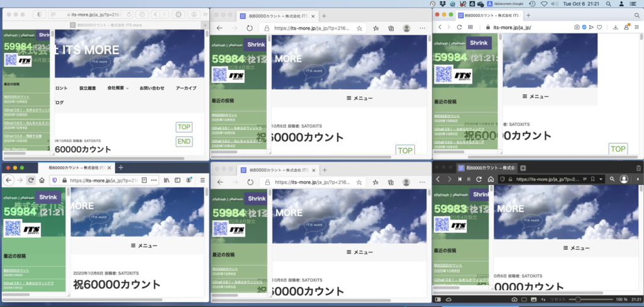Open the Firefox Library icon

click(x=167, y=180)
